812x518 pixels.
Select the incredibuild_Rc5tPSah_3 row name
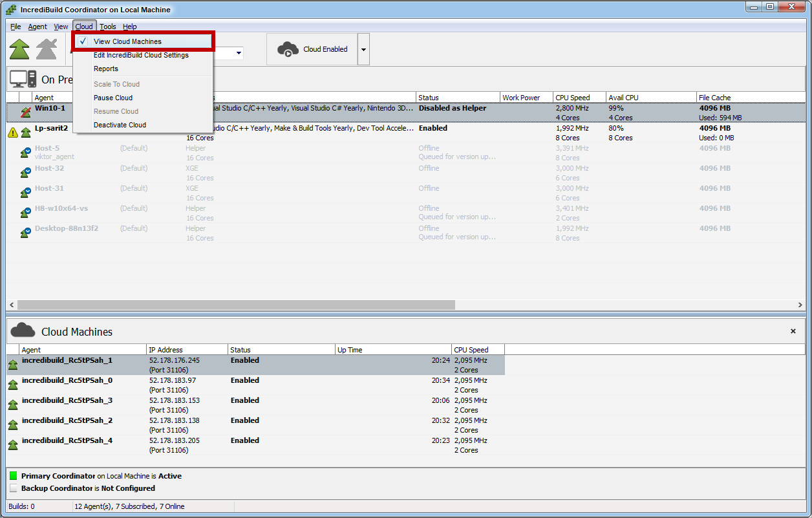(x=67, y=400)
